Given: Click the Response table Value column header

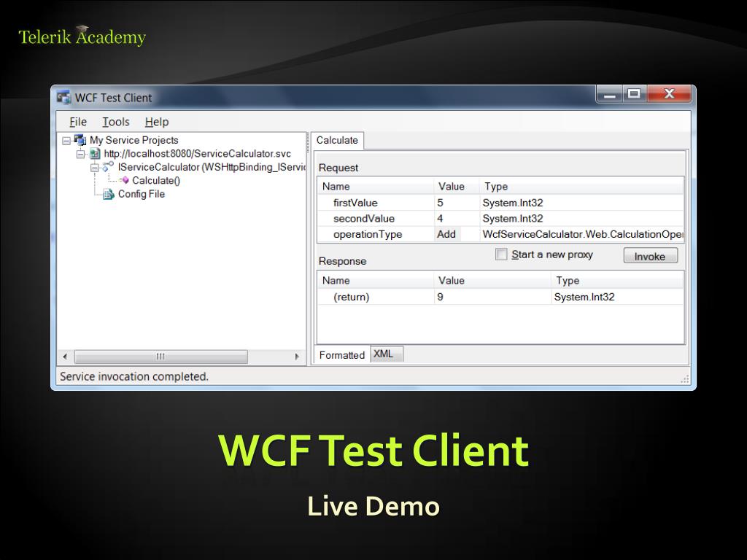Looking at the screenshot, I should tap(492, 281).
